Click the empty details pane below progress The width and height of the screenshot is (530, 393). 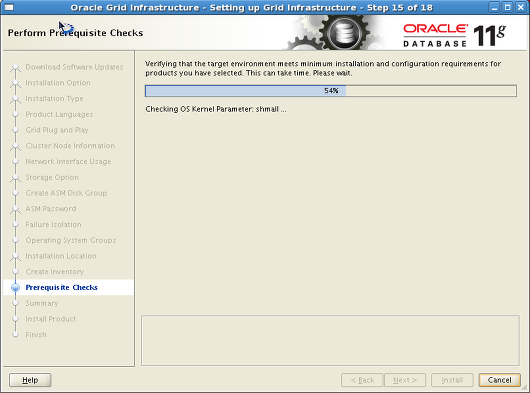tap(330, 341)
